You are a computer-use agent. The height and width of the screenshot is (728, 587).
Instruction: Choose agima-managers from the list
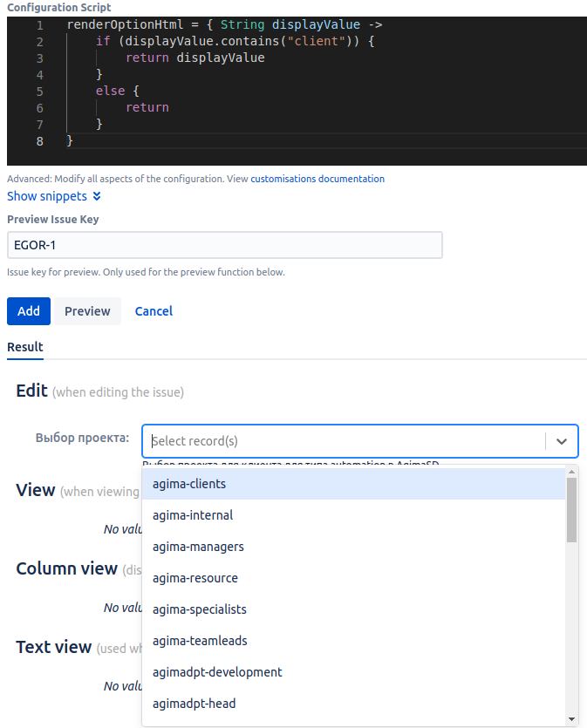pos(353,547)
